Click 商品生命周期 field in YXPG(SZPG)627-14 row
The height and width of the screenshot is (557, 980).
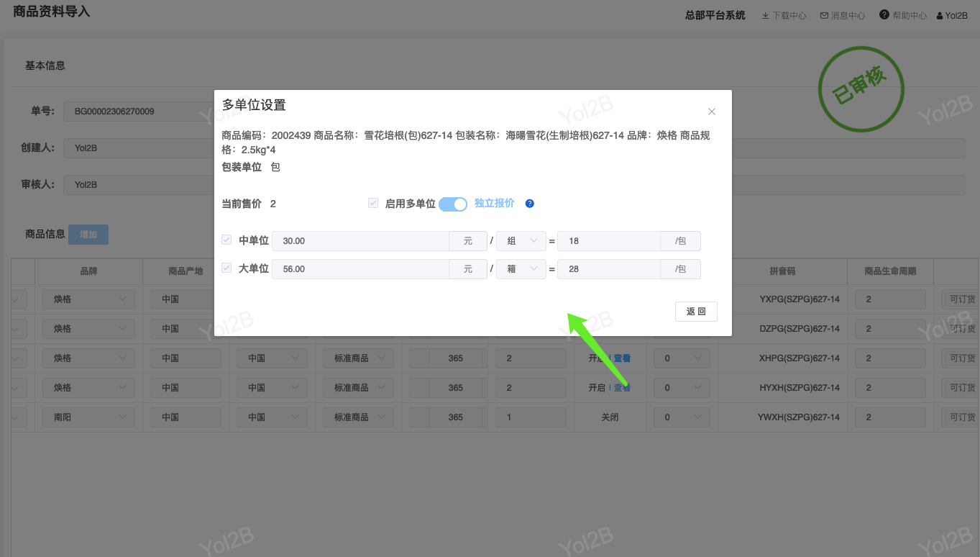point(890,299)
